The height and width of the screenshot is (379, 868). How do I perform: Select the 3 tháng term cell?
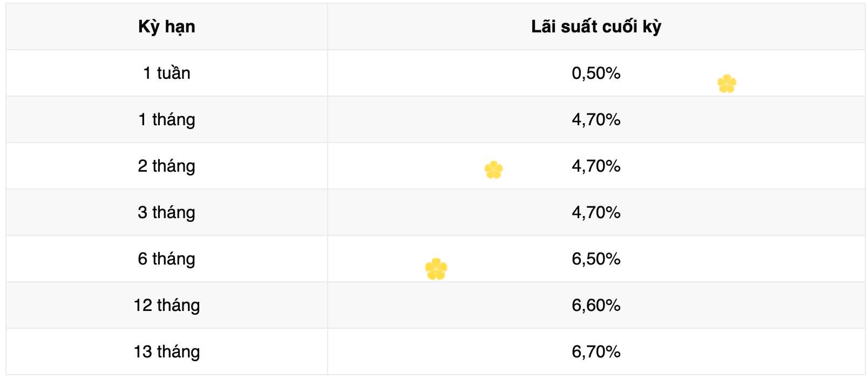click(x=166, y=212)
